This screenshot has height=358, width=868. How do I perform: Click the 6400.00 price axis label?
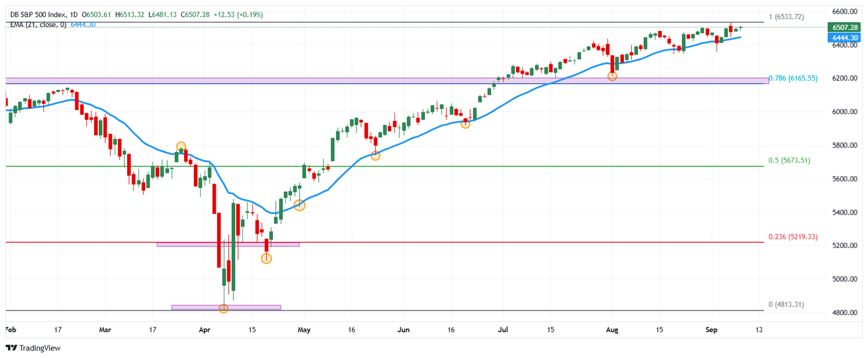click(x=844, y=45)
